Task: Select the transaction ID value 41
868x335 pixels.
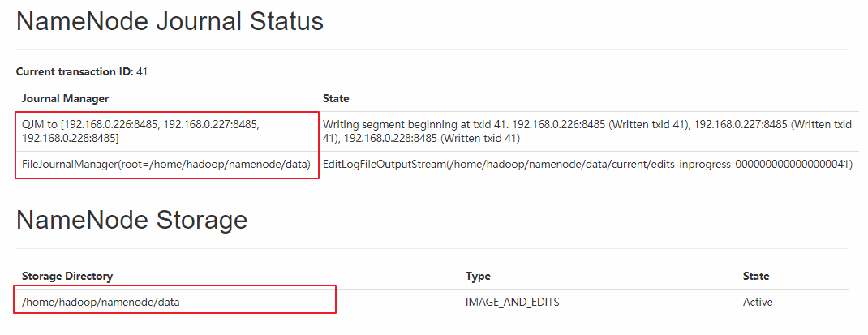Action: pyautogui.click(x=142, y=71)
